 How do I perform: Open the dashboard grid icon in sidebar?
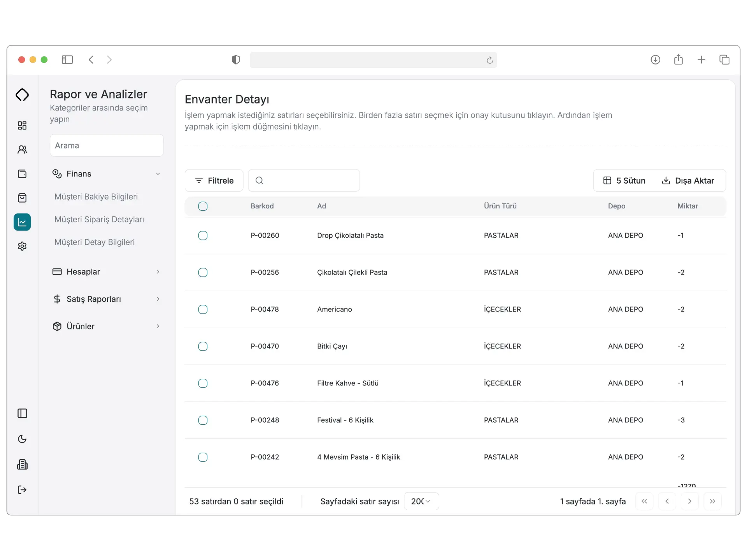click(22, 125)
